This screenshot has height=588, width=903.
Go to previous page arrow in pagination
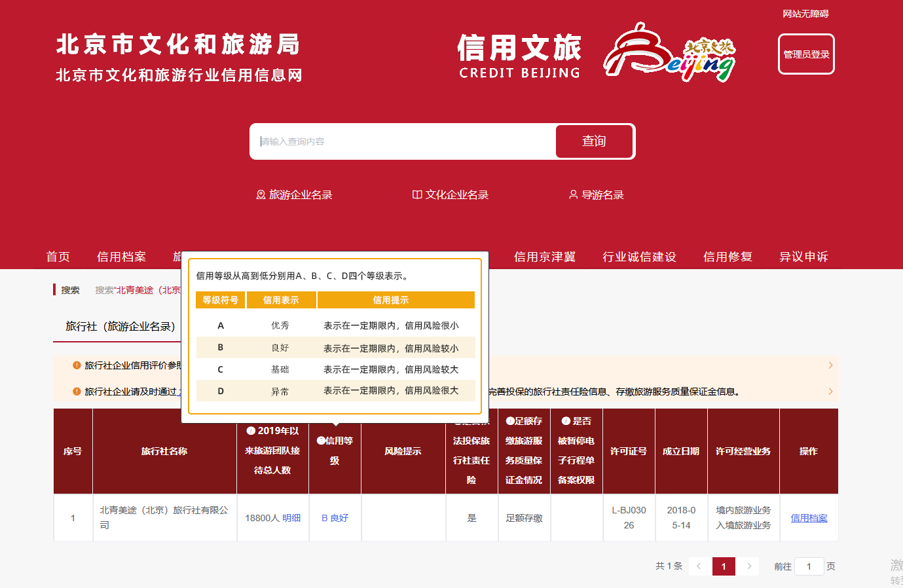click(699, 566)
